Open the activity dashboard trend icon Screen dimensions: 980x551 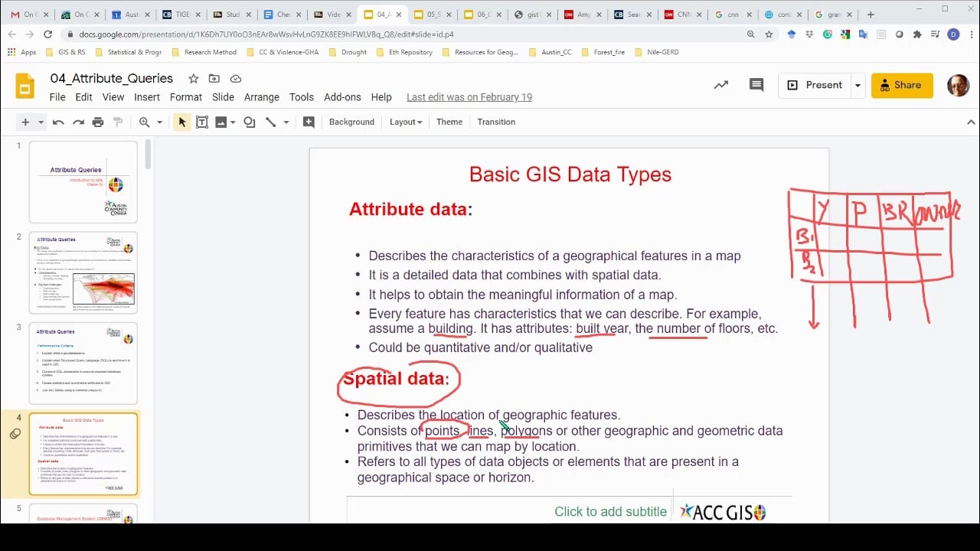(x=721, y=85)
